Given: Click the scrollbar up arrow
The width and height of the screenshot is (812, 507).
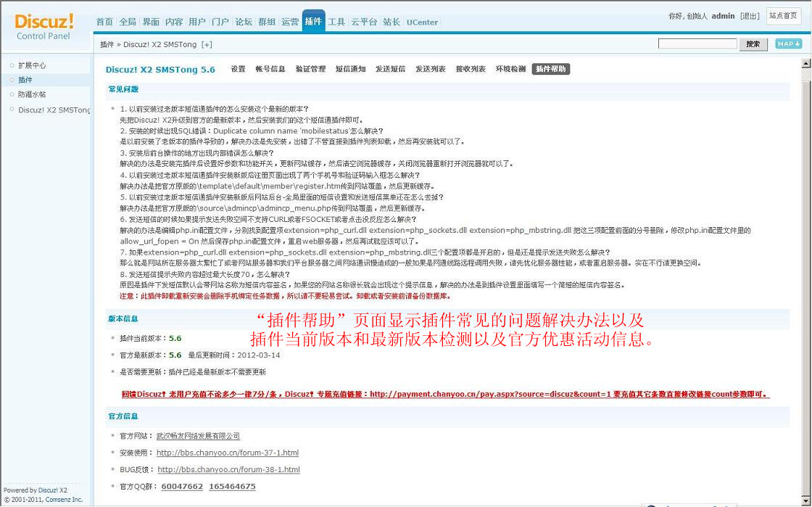Looking at the screenshot, I should pyautogui.click(x=805, y=64).
